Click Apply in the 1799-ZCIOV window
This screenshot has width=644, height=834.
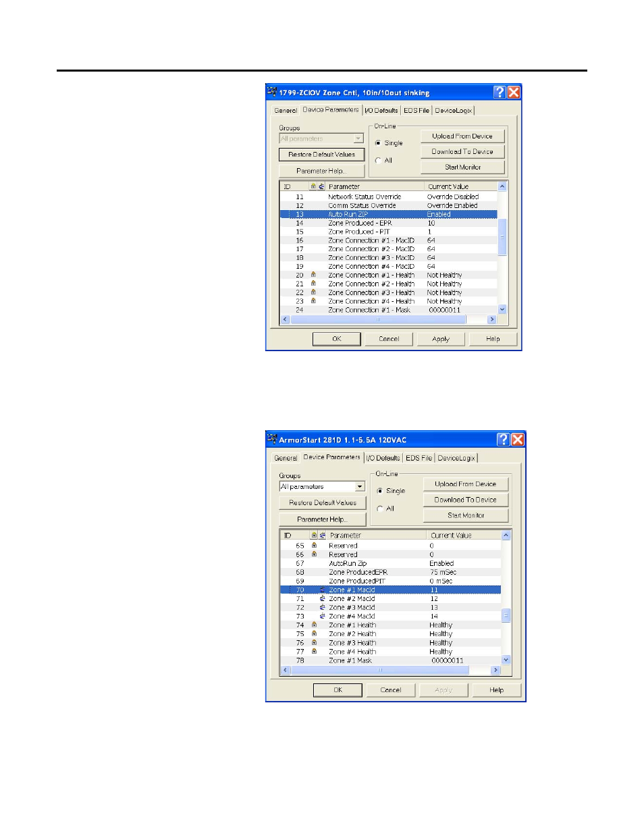pos(441,339)
